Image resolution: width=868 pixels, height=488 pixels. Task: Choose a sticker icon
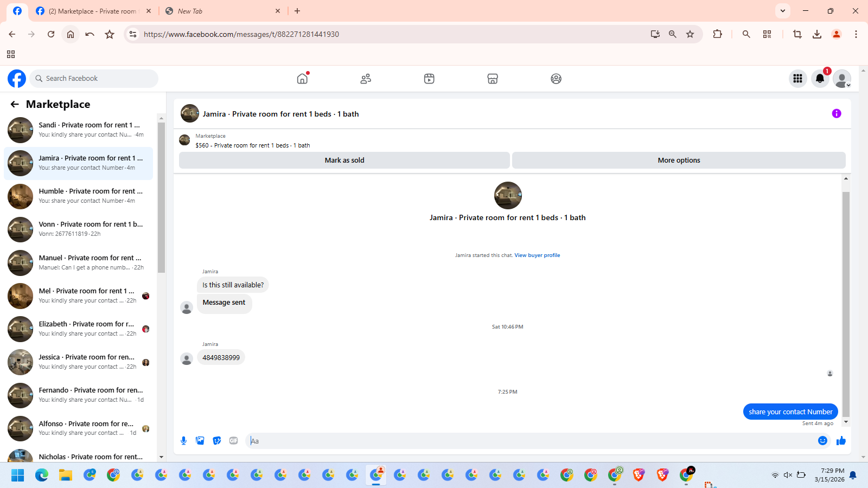coord(217,441)
